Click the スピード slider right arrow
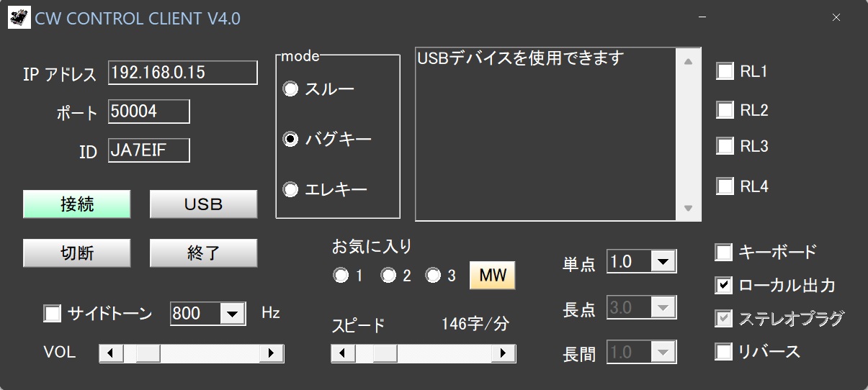Image resolution: width=868 pixels, height=390 pixels. point(504,353)
